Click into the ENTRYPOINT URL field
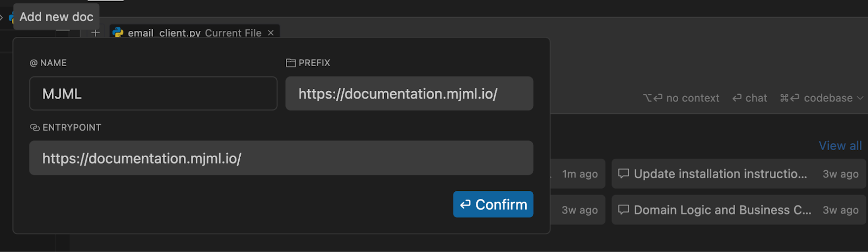 [x=281, y=158]
